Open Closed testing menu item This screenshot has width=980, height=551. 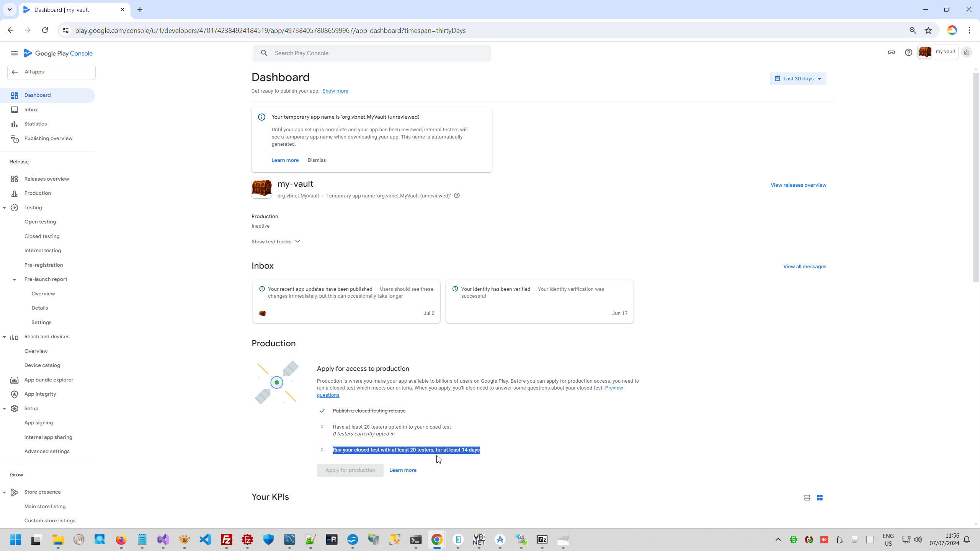(42, 236)
